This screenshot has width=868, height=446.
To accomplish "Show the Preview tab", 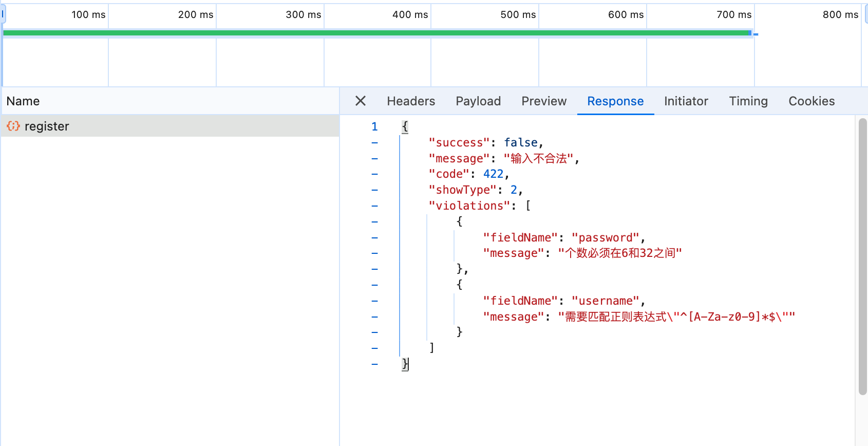I will click(x=543, y=101).
